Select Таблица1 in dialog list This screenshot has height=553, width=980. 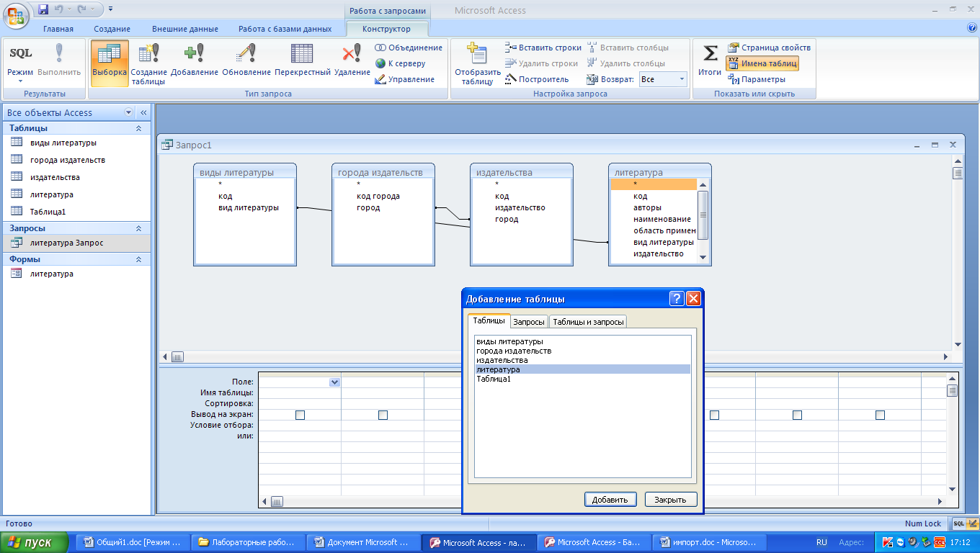coord(582,379)
